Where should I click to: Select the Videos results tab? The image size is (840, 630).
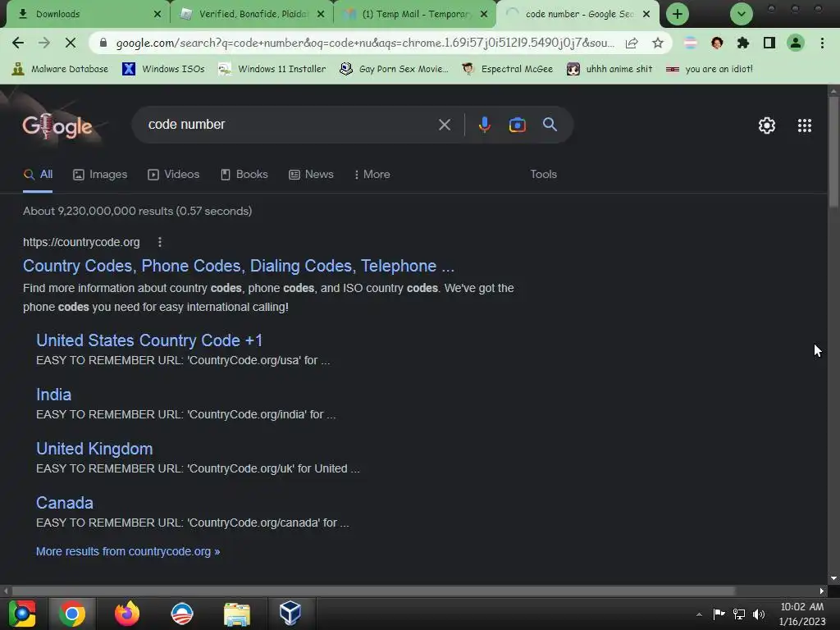coord(174,175)
